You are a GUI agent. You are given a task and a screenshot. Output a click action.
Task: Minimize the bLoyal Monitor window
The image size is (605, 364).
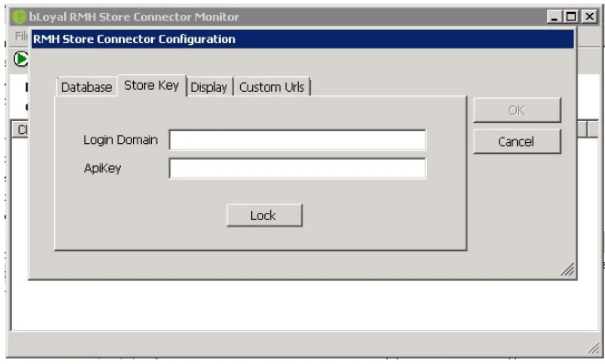click(x=555, y=17)
